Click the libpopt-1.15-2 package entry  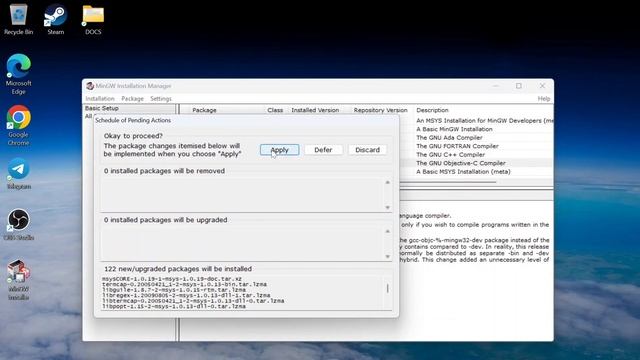tap(174, 306)
